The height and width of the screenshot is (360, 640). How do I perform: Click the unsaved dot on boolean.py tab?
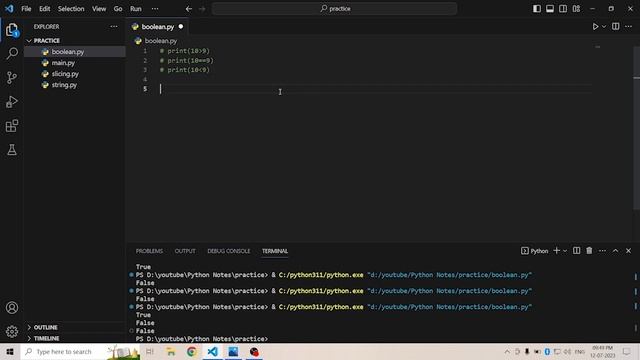click(x=180, y=27)
